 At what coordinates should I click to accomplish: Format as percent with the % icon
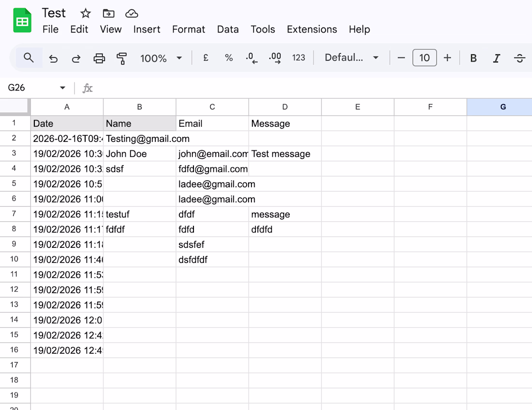(x=229, y=58)
